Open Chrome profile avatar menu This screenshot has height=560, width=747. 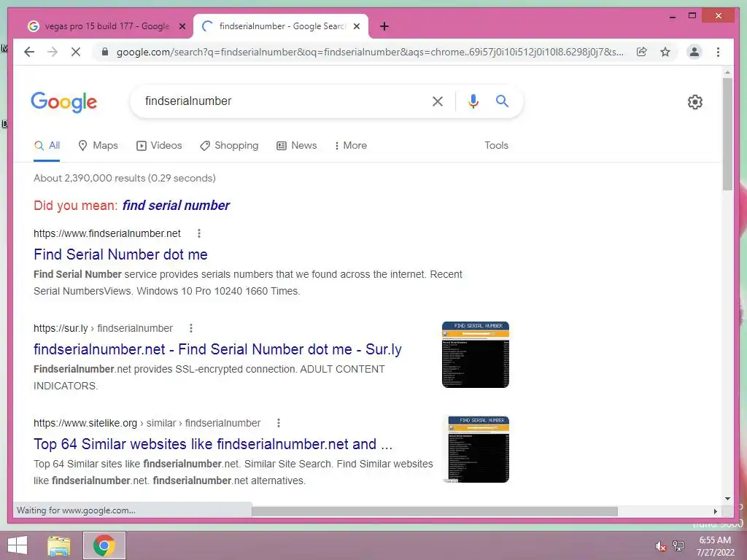[694, 52]
